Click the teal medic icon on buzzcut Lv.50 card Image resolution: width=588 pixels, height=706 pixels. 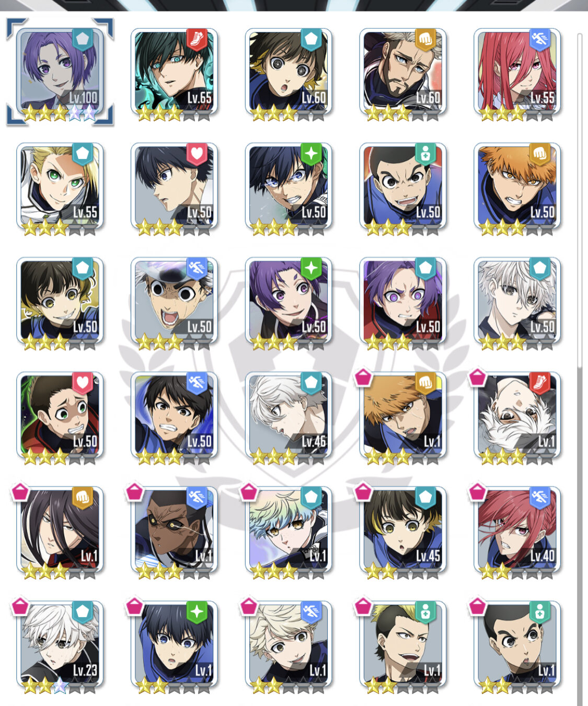425,154
